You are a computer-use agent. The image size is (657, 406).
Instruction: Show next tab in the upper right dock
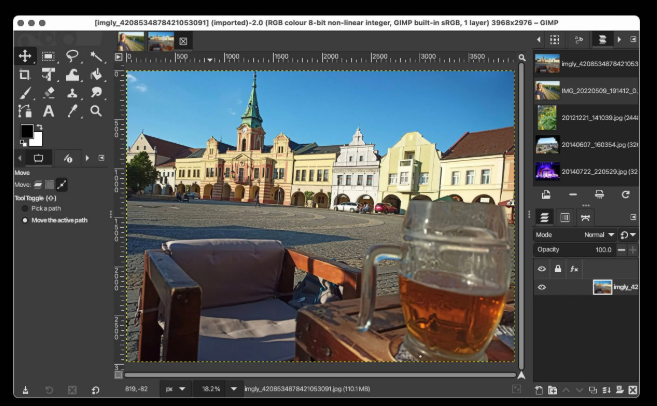tap(619, 39)
